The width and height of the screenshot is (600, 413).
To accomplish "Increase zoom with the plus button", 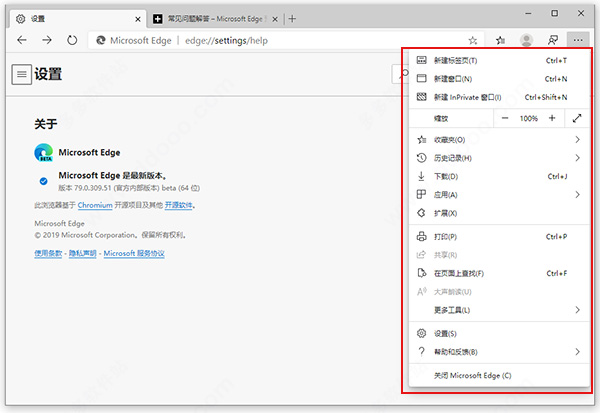I will pos(552,118).
